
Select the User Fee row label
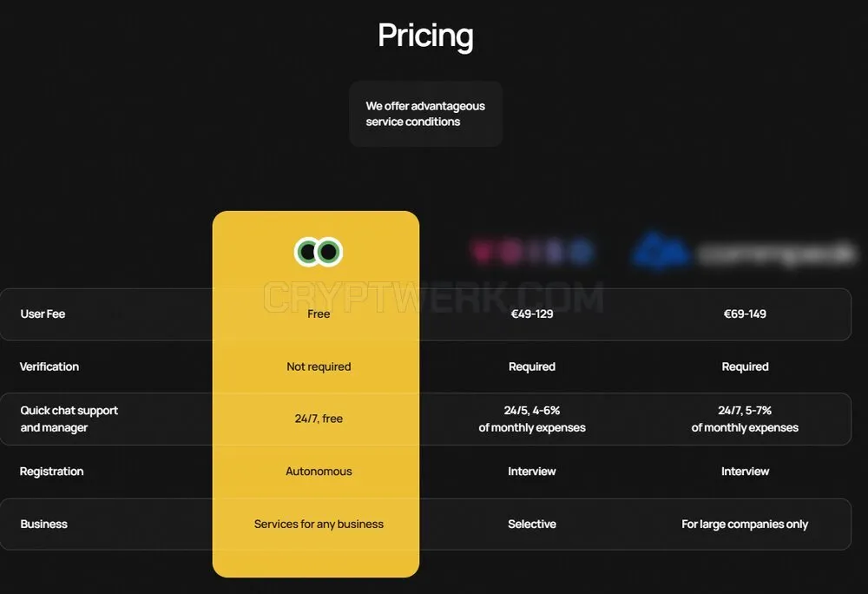pos(43,313)
